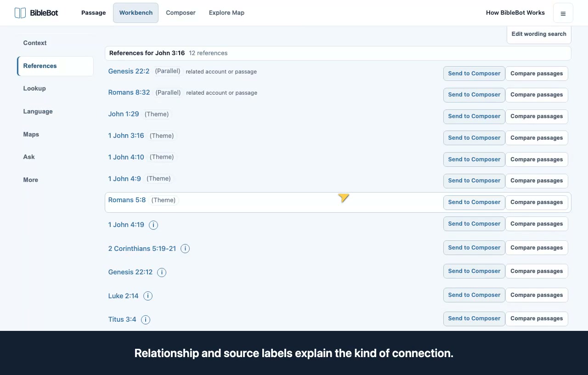This screenshot has width=588, height=375.
Task: Send Genesis 22:2 to Composer
Action: pos(474,74)
